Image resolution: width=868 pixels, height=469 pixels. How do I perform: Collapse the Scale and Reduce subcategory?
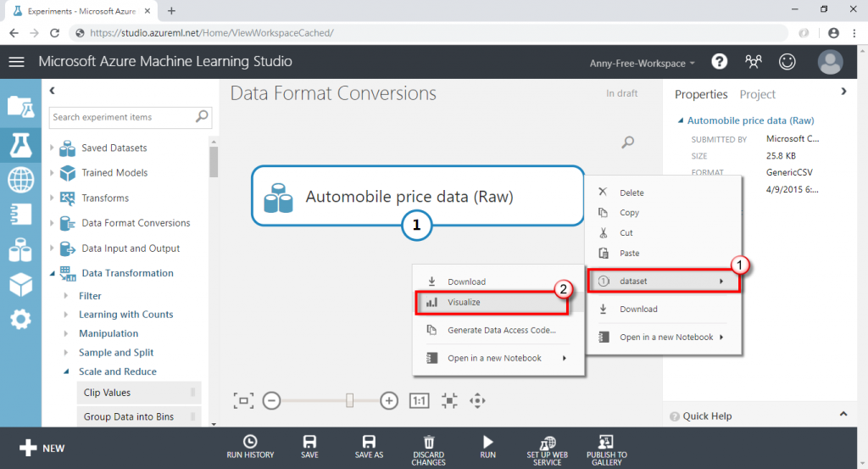[x=66, y=371]
